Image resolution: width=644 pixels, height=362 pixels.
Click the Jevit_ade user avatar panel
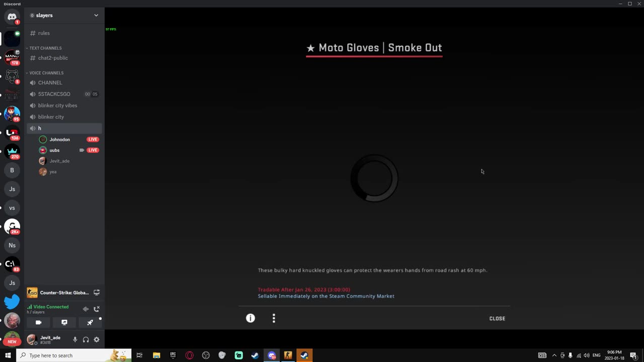[x=45, y=340]
